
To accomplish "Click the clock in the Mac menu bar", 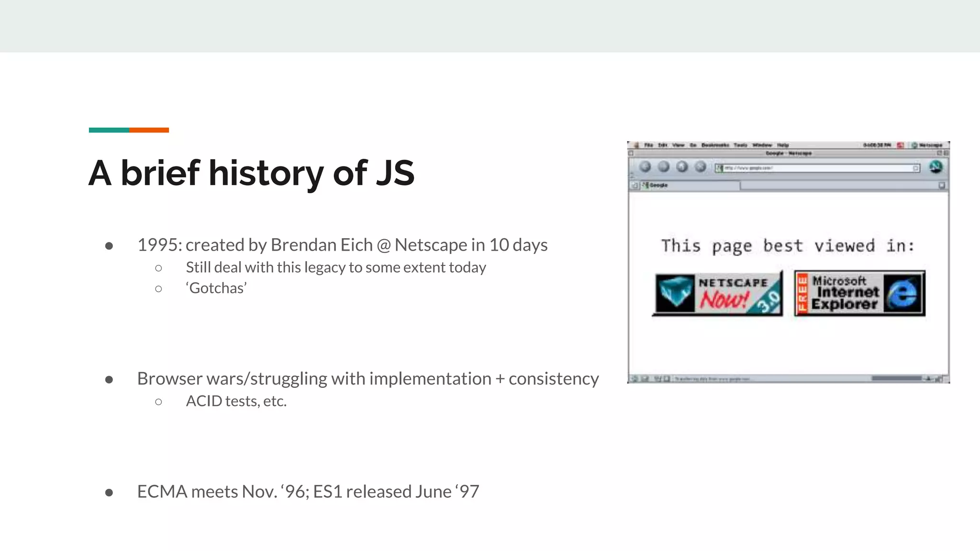I will 877,145.
